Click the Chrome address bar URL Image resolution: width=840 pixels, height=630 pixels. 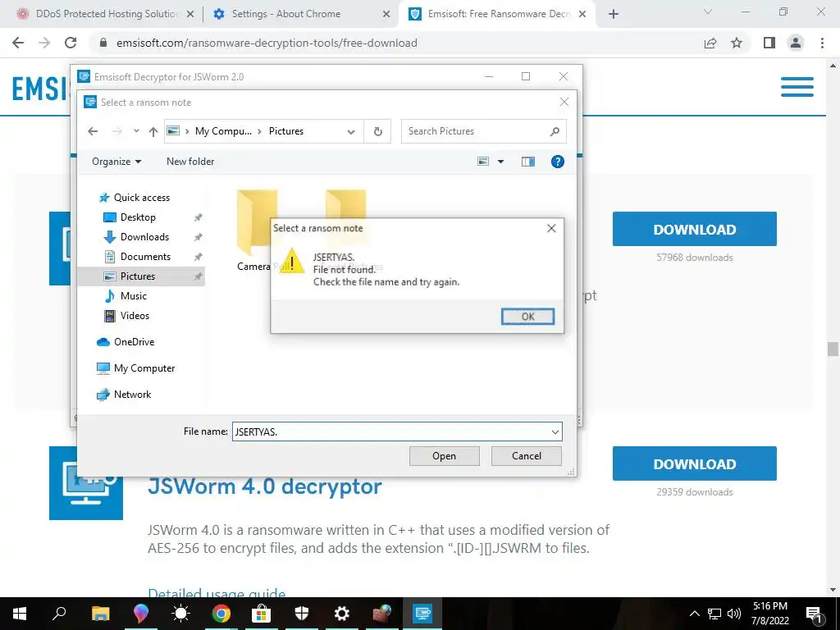(267, 43)
